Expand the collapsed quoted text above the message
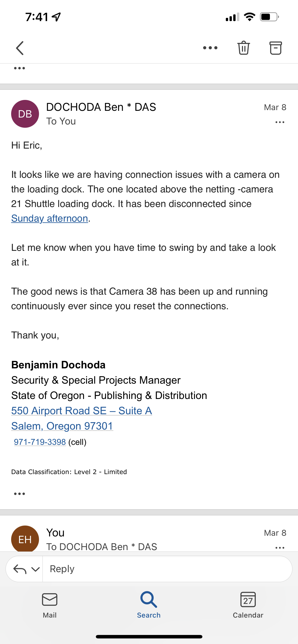 pyautogui.click(x=19, y=68)
